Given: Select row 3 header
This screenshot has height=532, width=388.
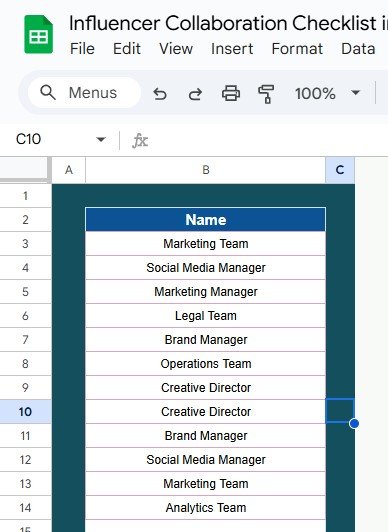Looking at the screenshot, I should (25, 244).
